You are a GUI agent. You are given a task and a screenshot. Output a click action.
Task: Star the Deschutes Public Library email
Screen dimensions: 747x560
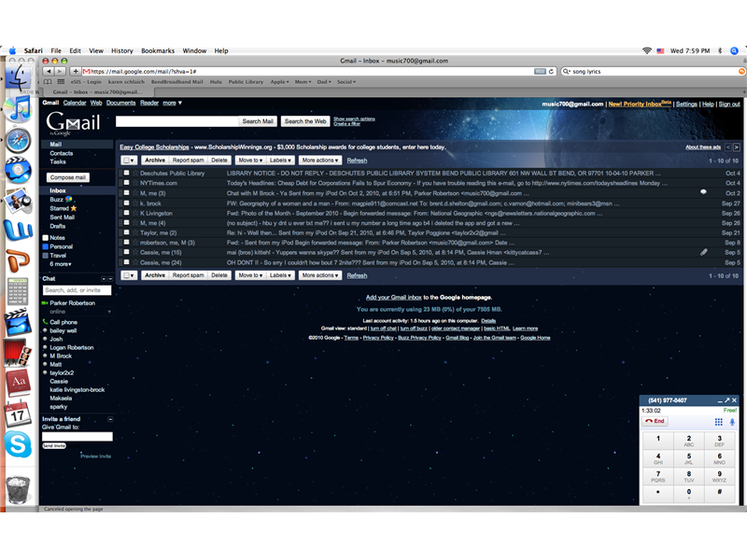point(135,174)
